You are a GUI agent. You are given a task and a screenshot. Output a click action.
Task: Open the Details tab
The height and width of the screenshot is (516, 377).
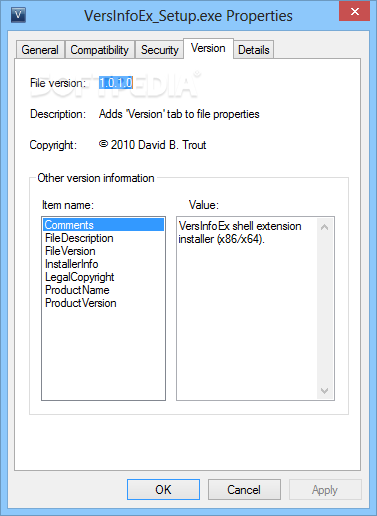[x=254, y=50]
